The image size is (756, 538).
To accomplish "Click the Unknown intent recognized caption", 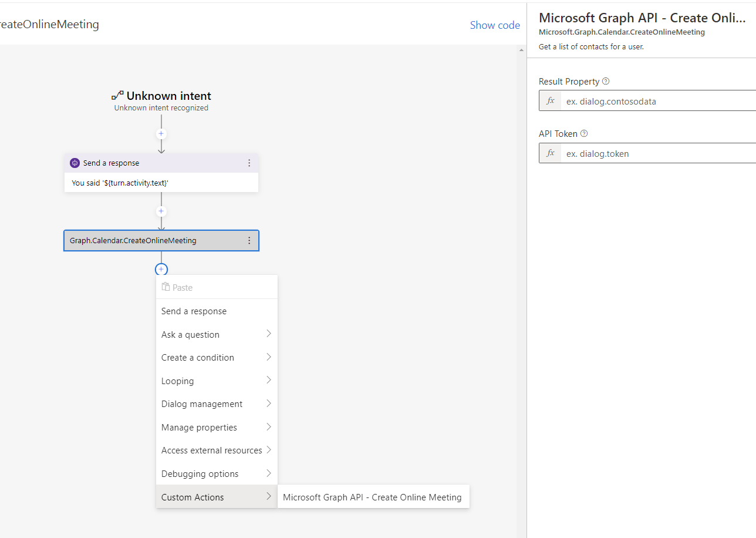I will 161,108.
